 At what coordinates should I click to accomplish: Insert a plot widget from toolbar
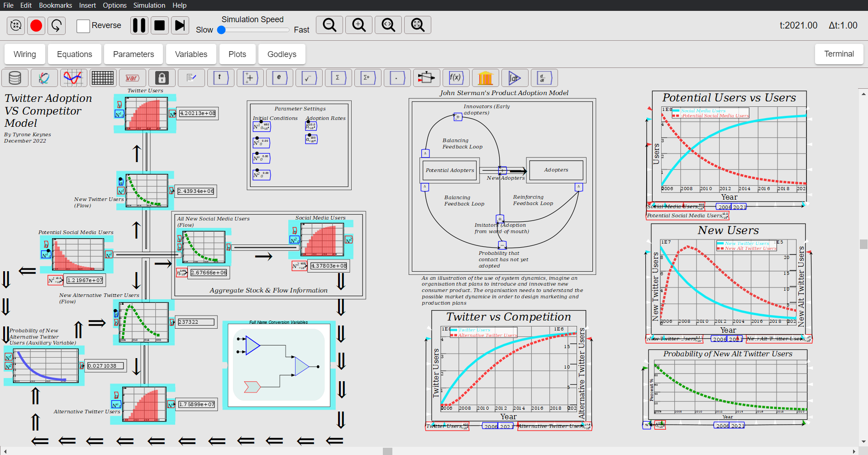[73, 78]
